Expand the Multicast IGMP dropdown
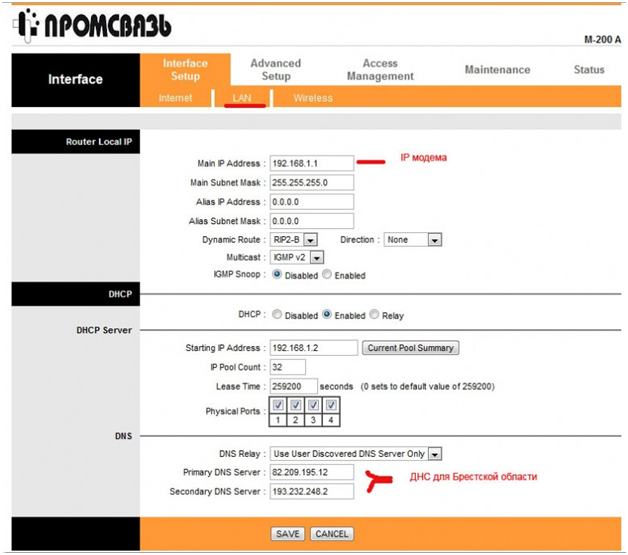Image resolution: width=628 pixels, height=555 pixels. point(317,257)
